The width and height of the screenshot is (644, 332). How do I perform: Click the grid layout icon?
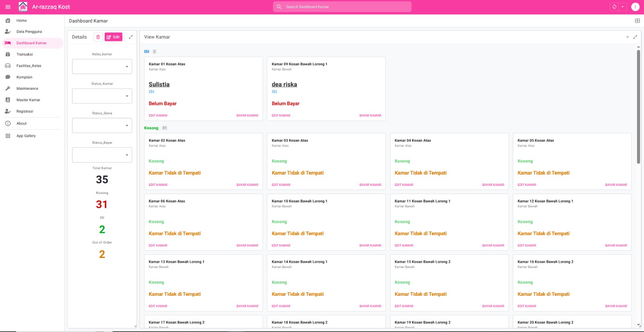click(x=637, y=21)
